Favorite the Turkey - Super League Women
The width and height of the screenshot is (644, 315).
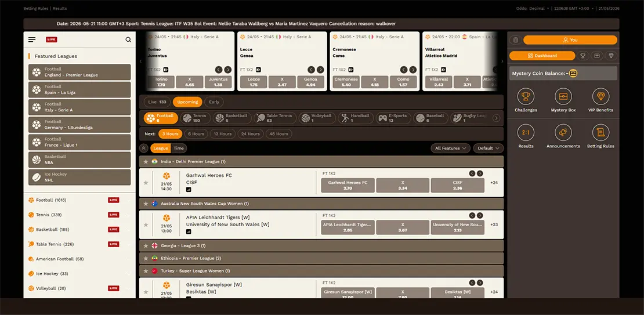click(x=146, y=271)
